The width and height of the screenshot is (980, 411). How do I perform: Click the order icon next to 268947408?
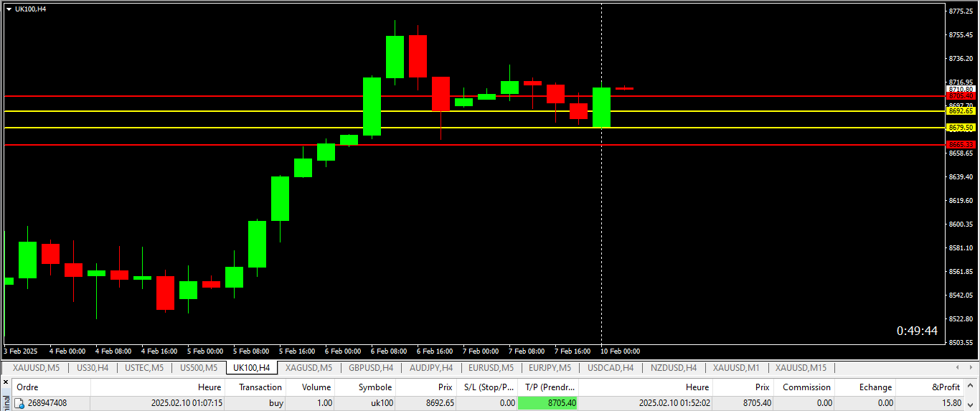[20, 403]
